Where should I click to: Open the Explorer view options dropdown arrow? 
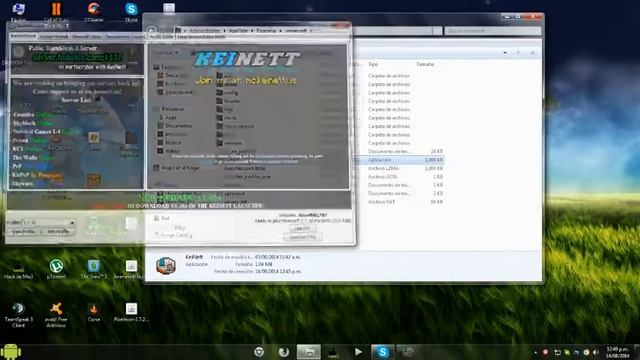(505, 53)
